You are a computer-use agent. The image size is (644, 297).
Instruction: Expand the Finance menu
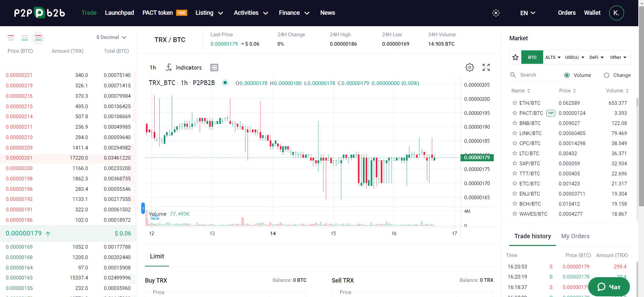point(294,13)
